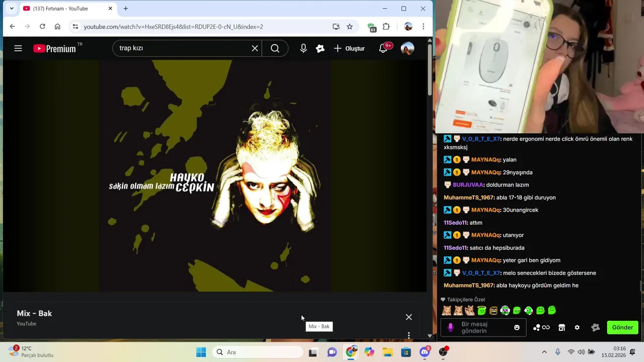This screenshot has width=644, height=362.
Task: Open the chat shop storefront icon
Action: [x=561, y=328]
